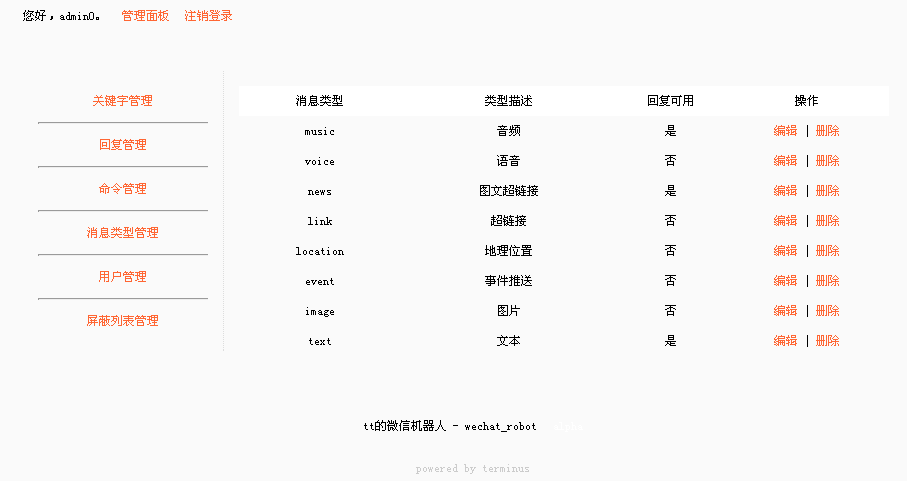Open 消息类型管理 sidebar section
The image size is (907, 481).
coord(122,233)
